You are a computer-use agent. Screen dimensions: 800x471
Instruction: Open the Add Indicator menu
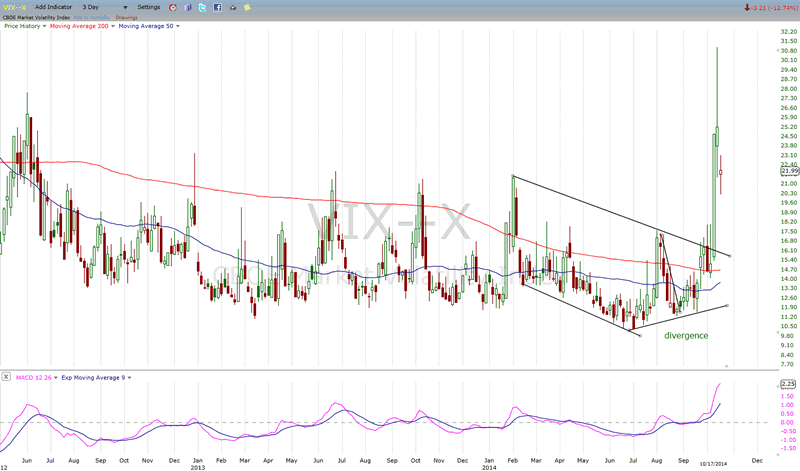pos(58,7)
